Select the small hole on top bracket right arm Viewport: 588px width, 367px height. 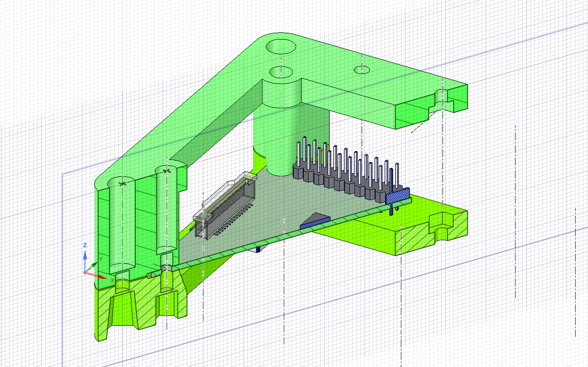[x=362, y=69]
